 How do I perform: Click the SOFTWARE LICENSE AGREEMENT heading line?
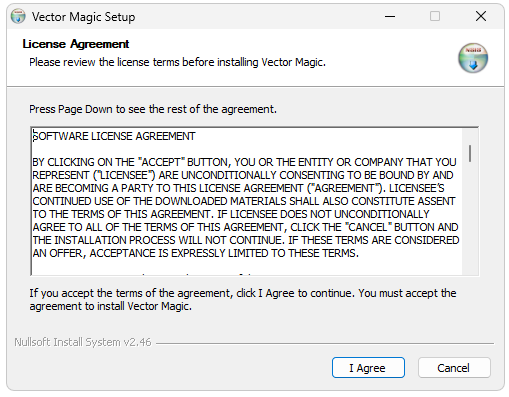pyautogui.click(x=114, y=136)
